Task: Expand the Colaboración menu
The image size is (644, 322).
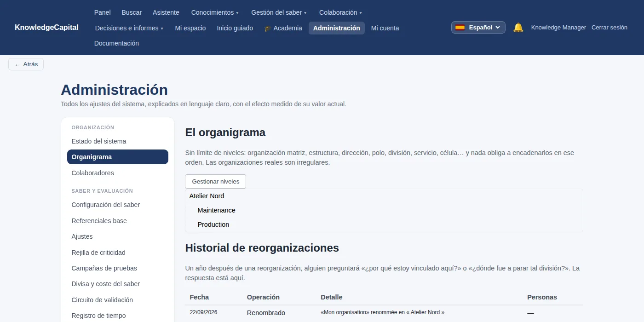Action: tap(340, 12)
